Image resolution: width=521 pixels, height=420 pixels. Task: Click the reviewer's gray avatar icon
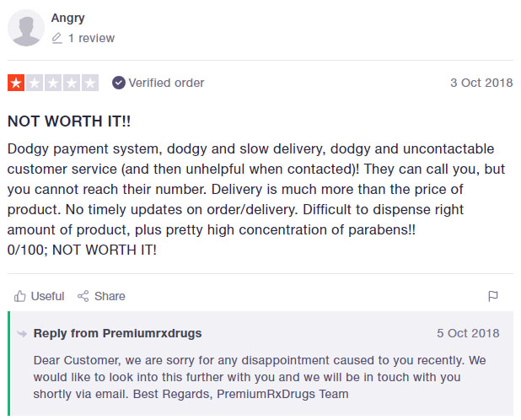tap(25, 28)
